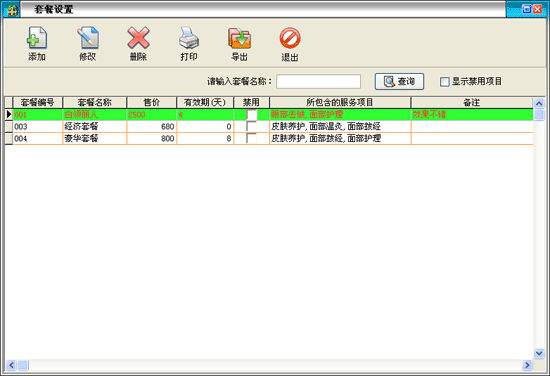The image size is (550, 376).
Task: Sort by the 套餐编号 column header
Action: point(38,102)
